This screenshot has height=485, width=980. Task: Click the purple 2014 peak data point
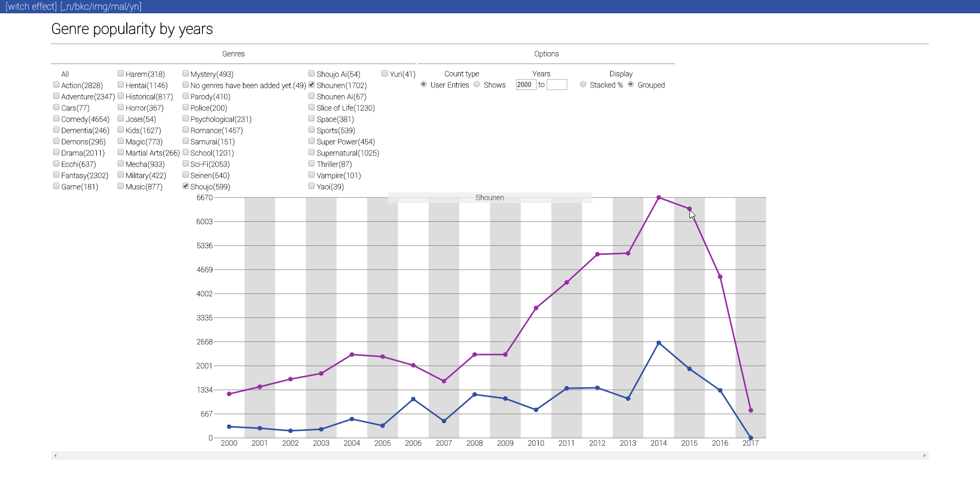[659, 197]
